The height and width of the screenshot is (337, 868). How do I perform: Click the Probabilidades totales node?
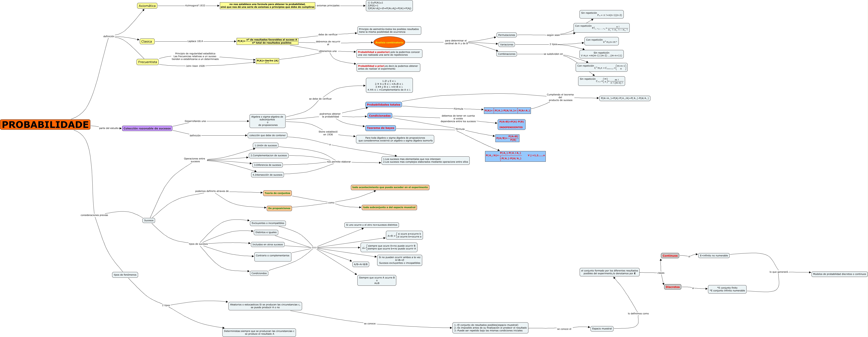383,105
